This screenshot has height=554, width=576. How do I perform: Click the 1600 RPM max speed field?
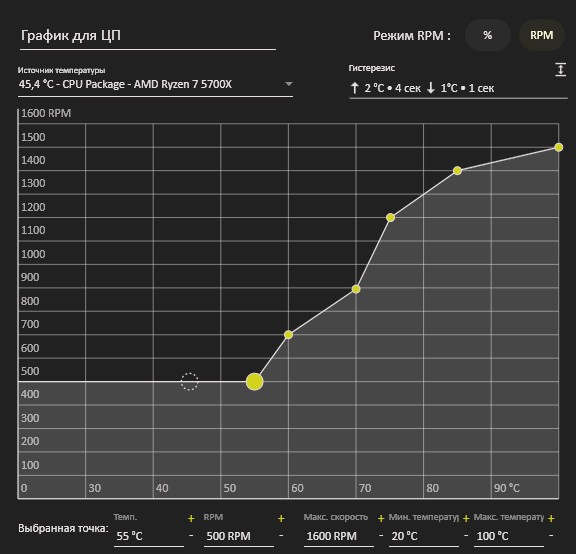click(338, 536)
